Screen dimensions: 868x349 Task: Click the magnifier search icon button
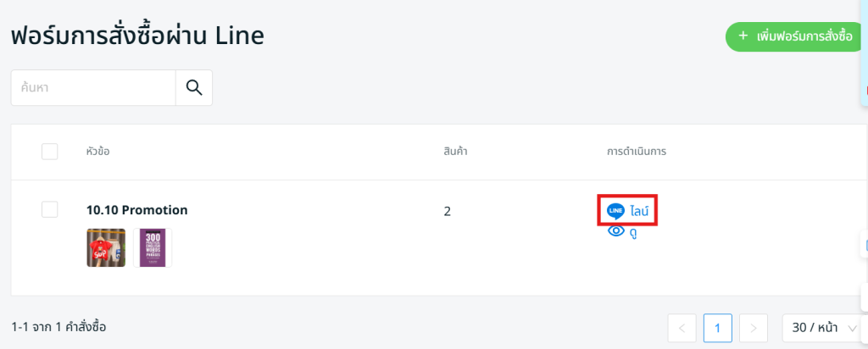click(x=194, y=87)
